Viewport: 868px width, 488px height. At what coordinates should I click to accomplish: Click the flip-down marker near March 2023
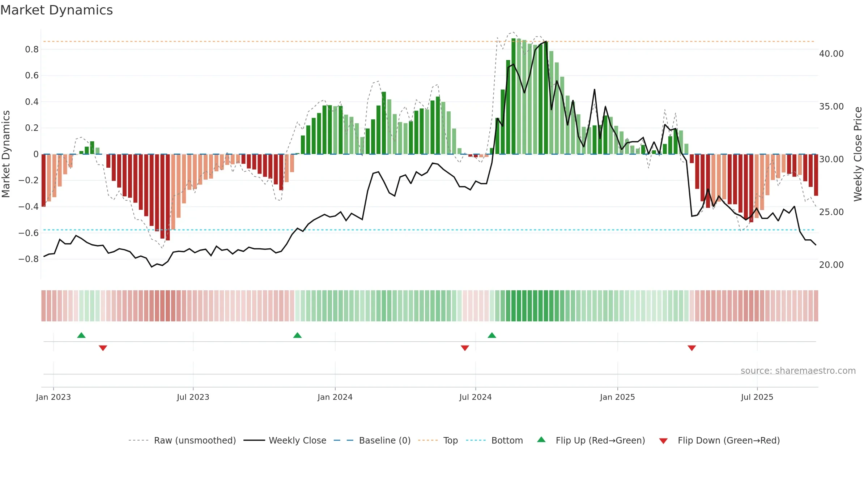(103, 348)
